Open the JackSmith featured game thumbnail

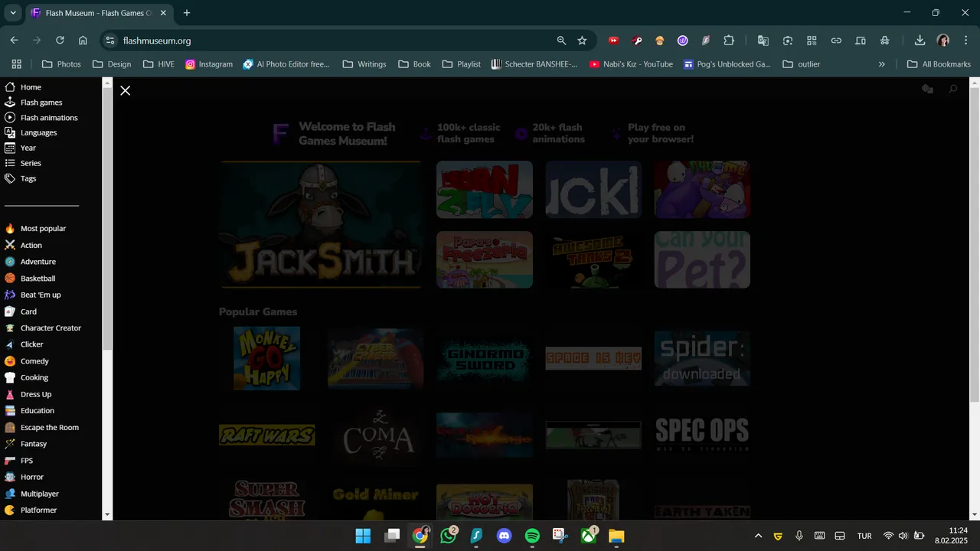point(320,224)
